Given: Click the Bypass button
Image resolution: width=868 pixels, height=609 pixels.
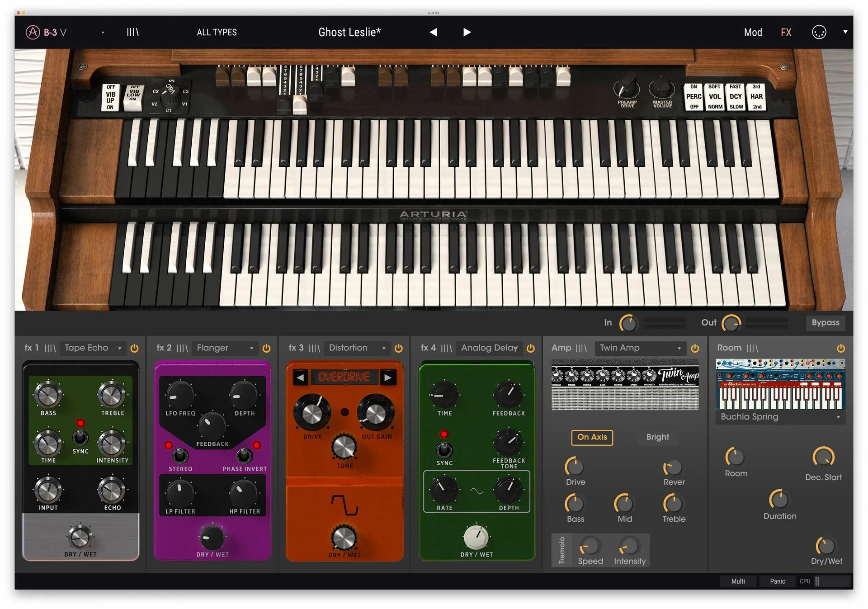Looking at the screenshot, I should 825,322.
